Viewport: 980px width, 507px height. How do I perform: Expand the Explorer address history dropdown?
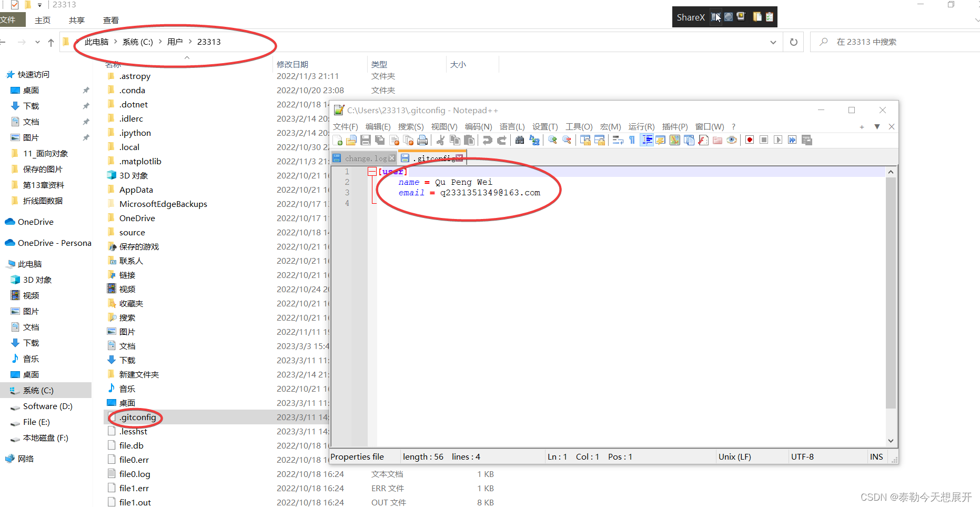coord(773,42)
